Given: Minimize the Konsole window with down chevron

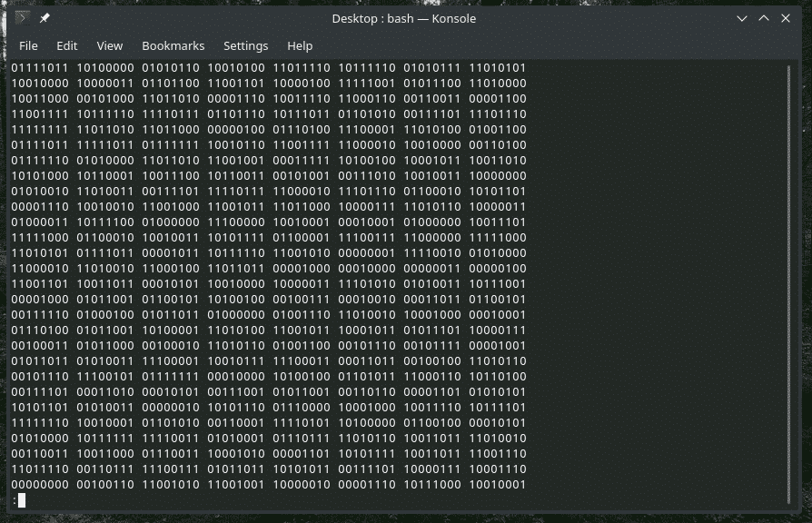Looking at the screenshot, I should point(742,18).
